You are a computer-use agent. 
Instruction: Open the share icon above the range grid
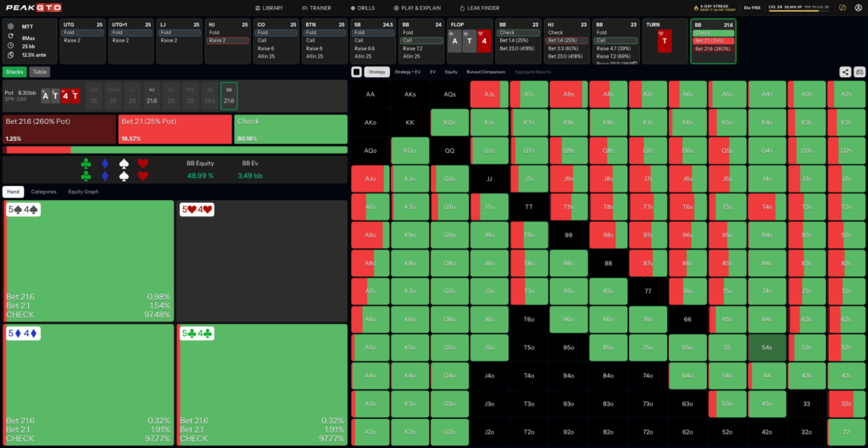(845, 71)
